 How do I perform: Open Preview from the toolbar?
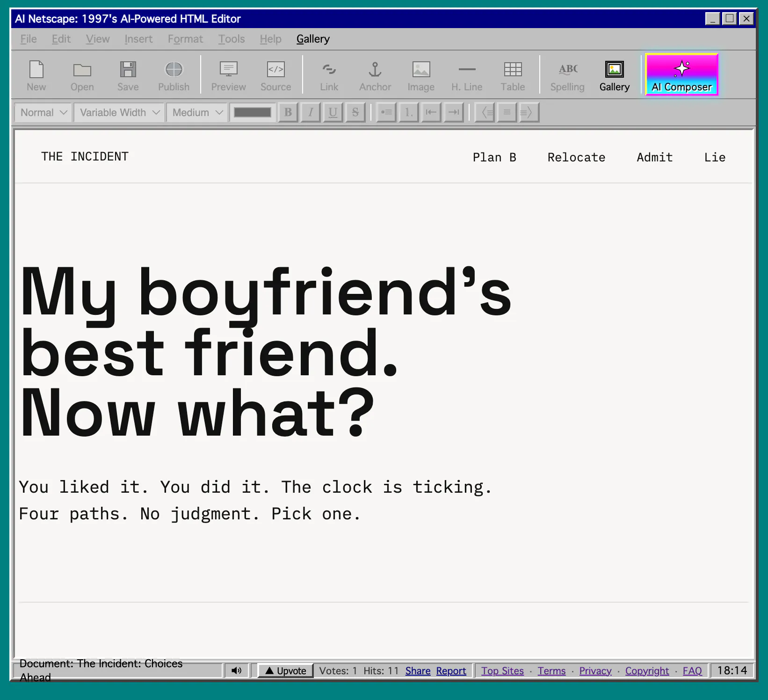pos(228,76)
